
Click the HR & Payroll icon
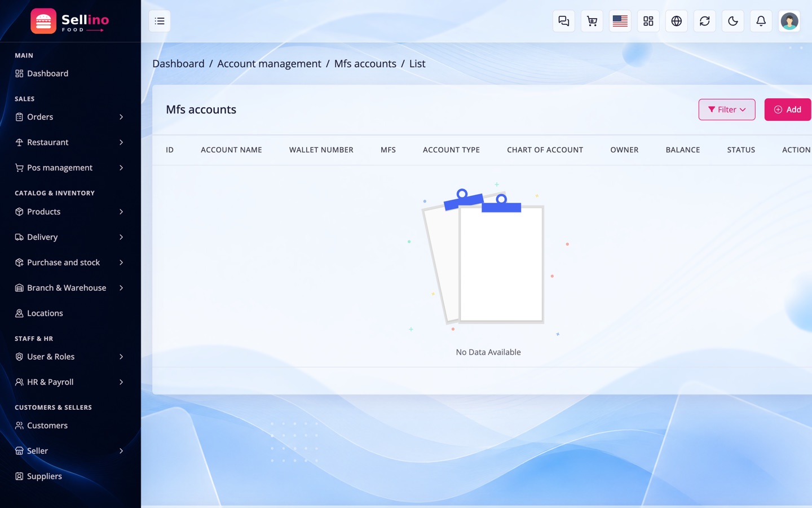(19, 382)
